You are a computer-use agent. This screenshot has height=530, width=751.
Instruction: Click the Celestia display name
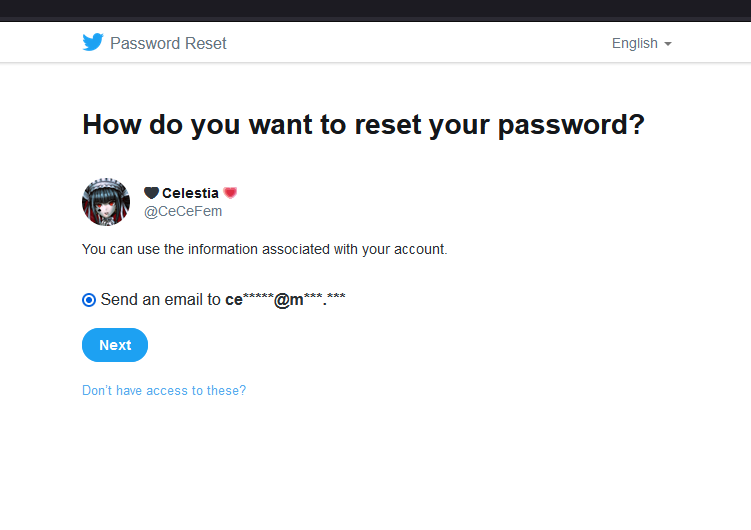[x=190, y=193]
